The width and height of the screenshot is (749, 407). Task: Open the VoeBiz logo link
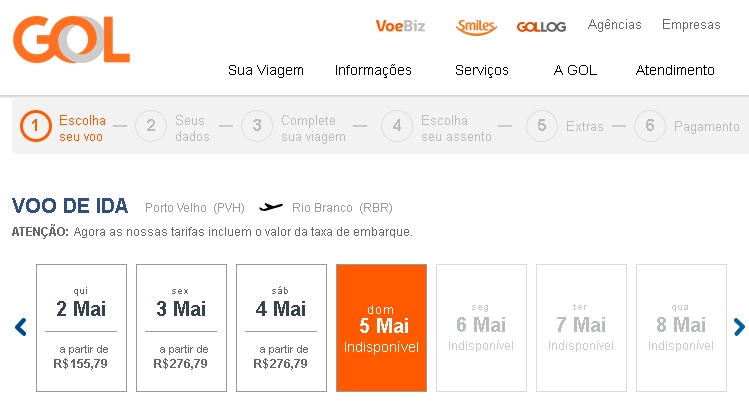tap(400, 26)
